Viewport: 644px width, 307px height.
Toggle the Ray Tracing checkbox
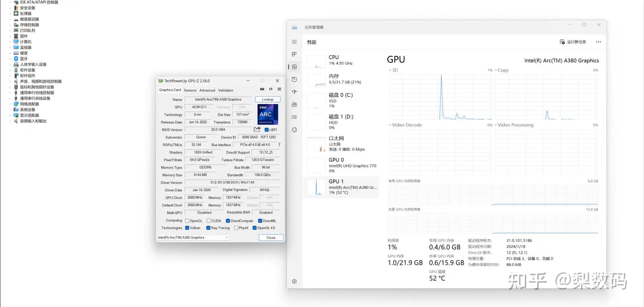208,228
